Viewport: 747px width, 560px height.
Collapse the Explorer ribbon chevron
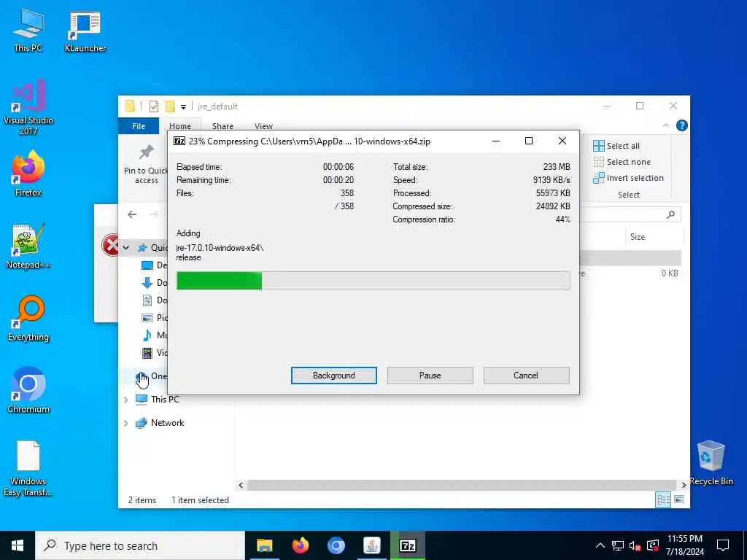(665, 125)
